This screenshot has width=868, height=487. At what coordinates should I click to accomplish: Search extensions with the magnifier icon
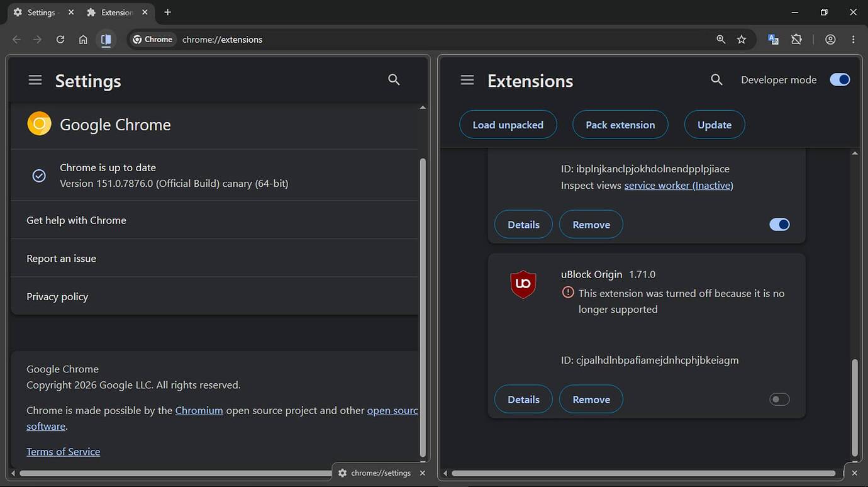click(716, 79)
